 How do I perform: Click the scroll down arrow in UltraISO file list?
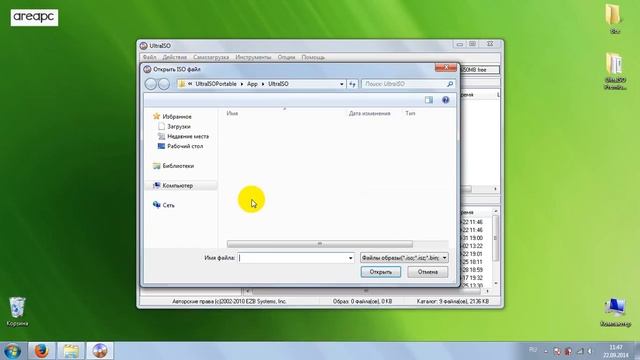click(496, 283)
